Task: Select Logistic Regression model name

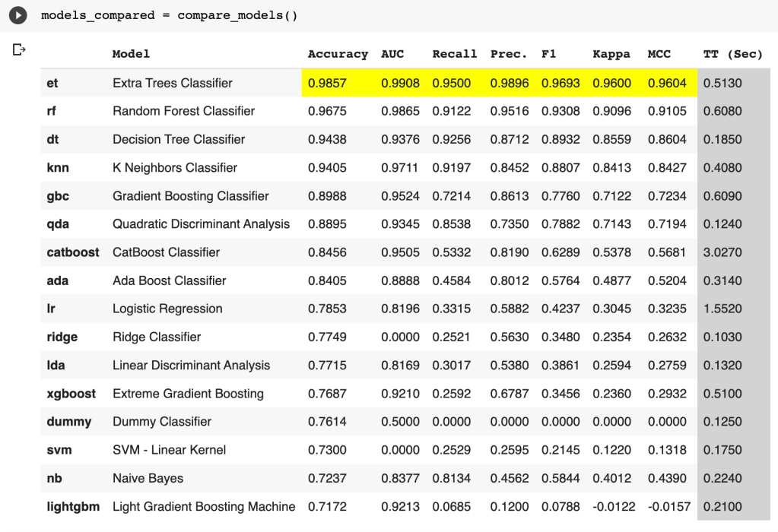Action: pos(167,309)
